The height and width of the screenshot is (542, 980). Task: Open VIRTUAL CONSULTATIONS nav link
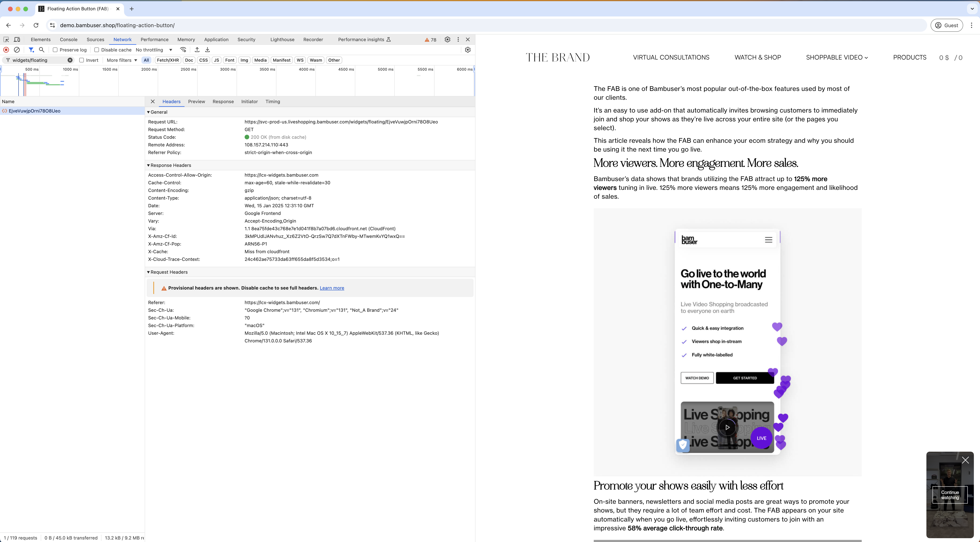coord(671,57)
